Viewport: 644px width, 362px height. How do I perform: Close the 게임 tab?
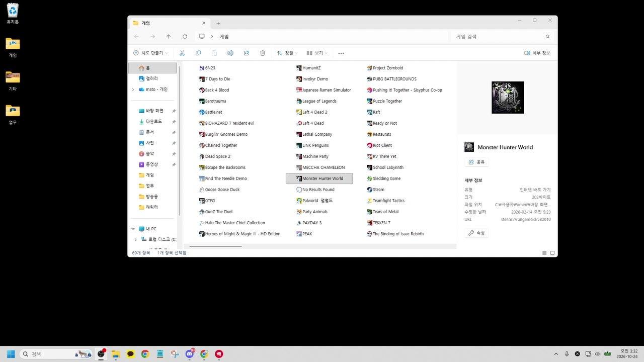point(204,23)
